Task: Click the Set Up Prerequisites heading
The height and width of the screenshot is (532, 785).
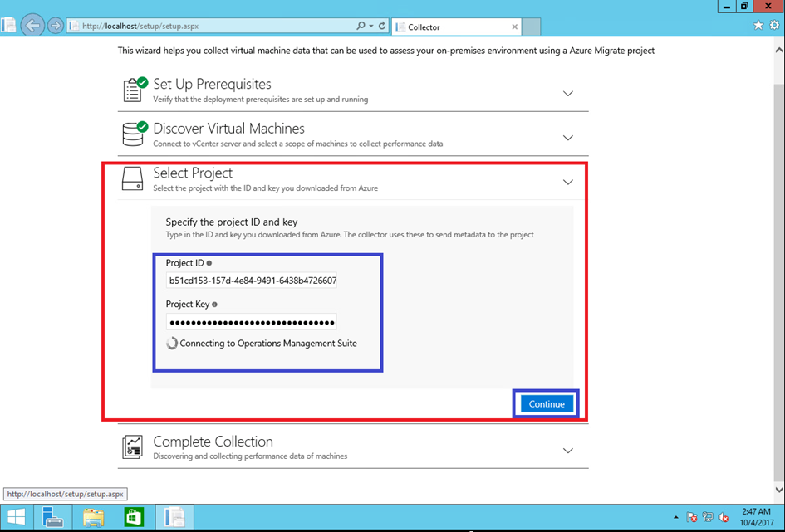Action: (213, 84)
